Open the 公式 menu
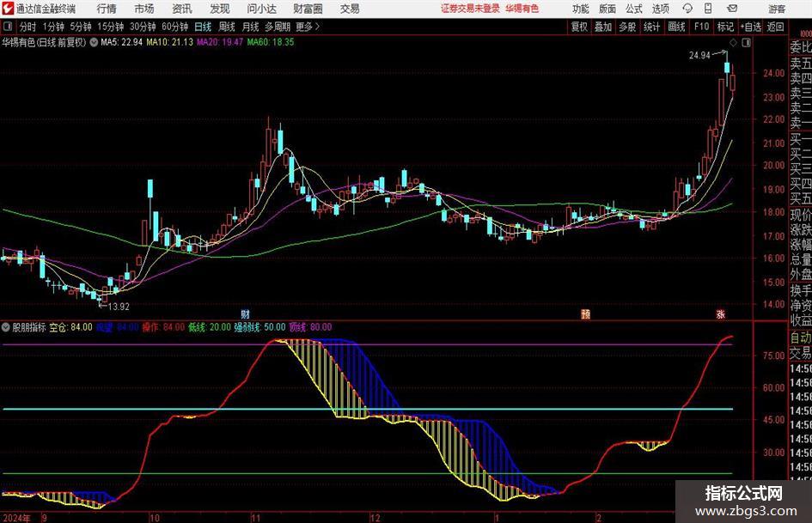Viewport: 812px width, 523px height. pyautogui.click(x=633, y=9)
